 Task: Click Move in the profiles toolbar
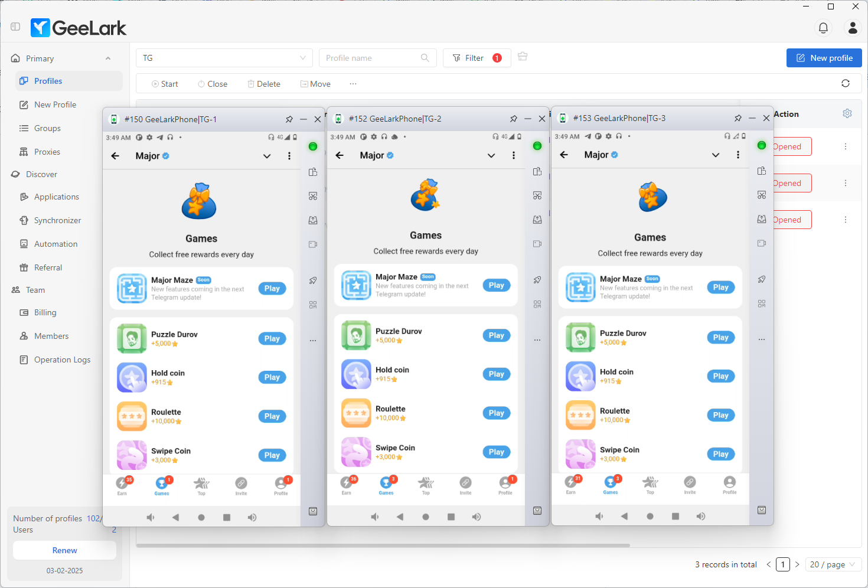[315, 84]
